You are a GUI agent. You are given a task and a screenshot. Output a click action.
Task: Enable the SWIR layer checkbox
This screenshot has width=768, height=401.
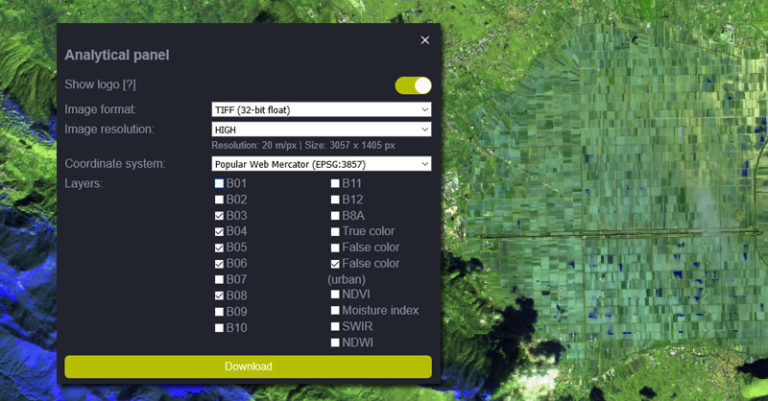click(x=335, y=327)
